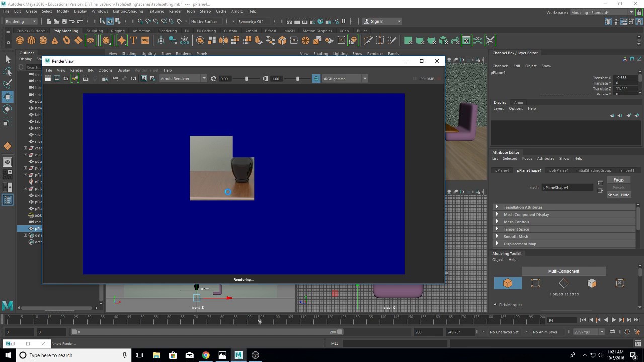The image size is (644, 362).
Task: Click the Hide button in Attribute Editor
Action: [x=625, y=195]
